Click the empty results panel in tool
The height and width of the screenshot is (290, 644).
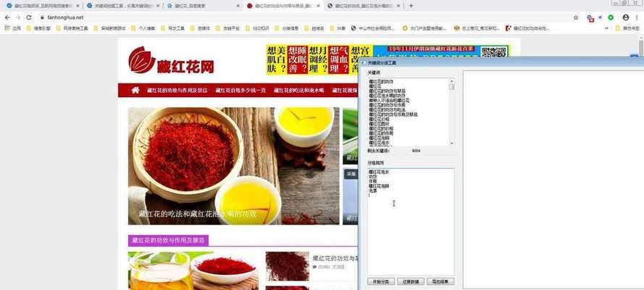coord(553,180)
